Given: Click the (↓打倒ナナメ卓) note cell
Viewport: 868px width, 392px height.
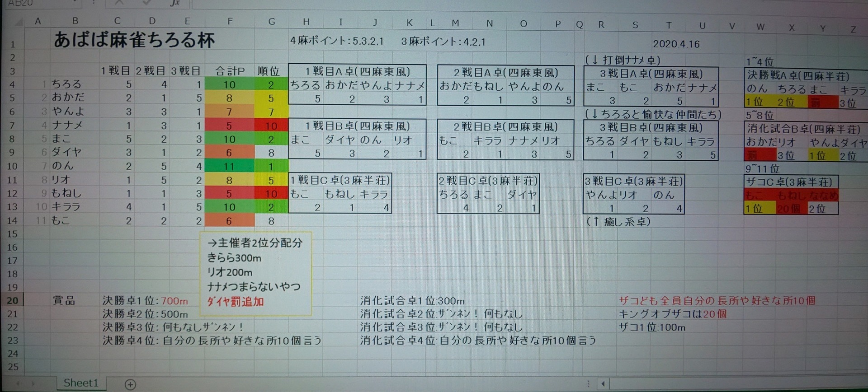Looking at the screenshot, I should 623,60.
